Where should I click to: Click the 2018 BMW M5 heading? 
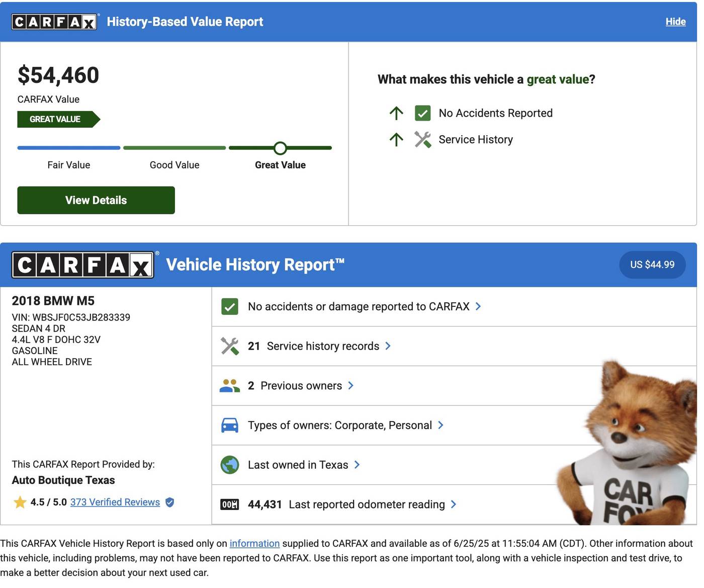53,301
